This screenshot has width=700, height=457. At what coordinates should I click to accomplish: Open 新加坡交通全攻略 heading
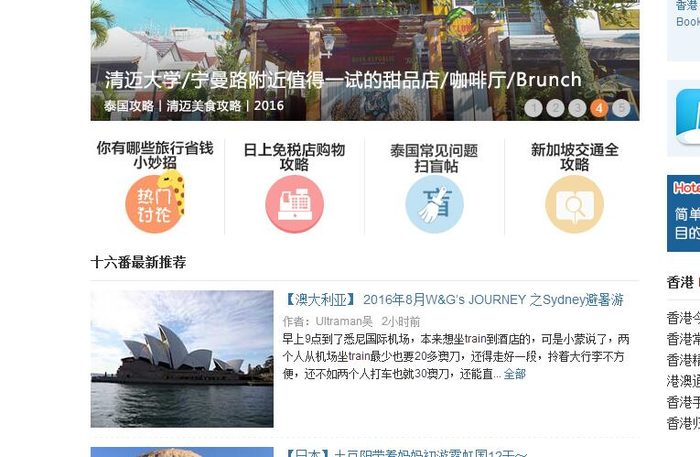coord(575,157)
